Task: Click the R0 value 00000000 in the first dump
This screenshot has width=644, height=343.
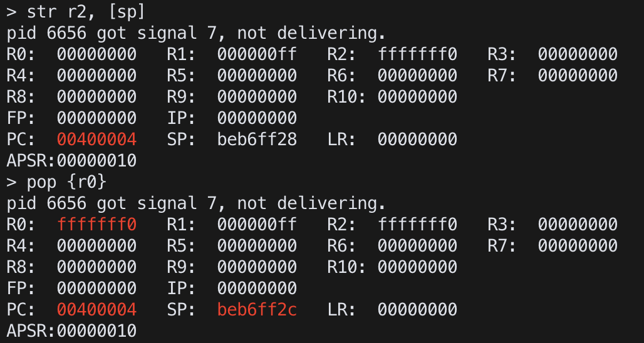Action: (96, 54)
